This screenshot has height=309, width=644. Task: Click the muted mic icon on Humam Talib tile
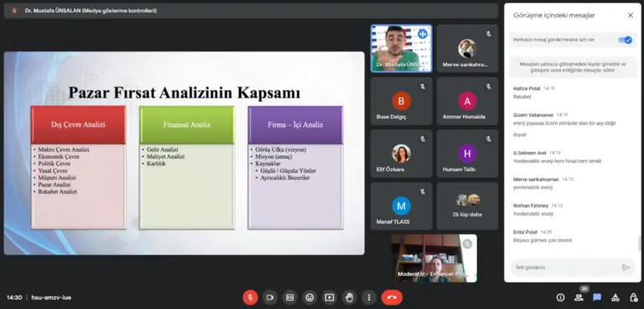(x=488, y=139)
